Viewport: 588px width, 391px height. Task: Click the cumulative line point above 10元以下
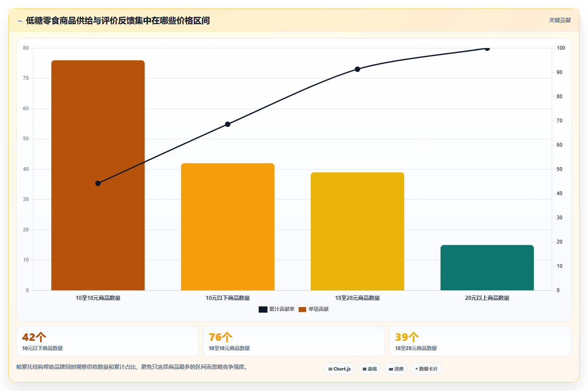pos(228,124)
